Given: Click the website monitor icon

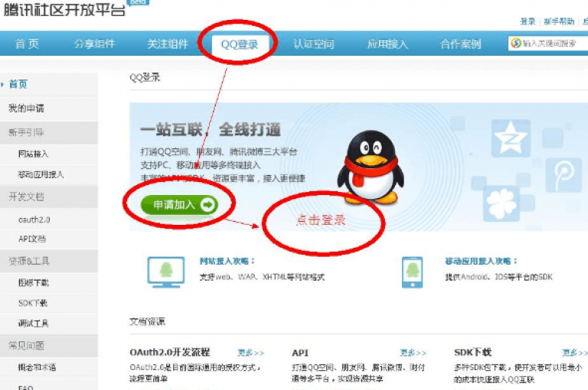Looking at the screenshot, I should coord(165,272).
